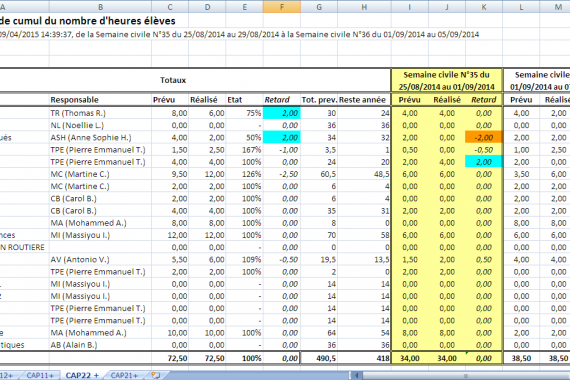Switch to the CAP11+ sheet tab
Image resolution: width=570 pixels, height=380 pixels.
pos(40,375)
